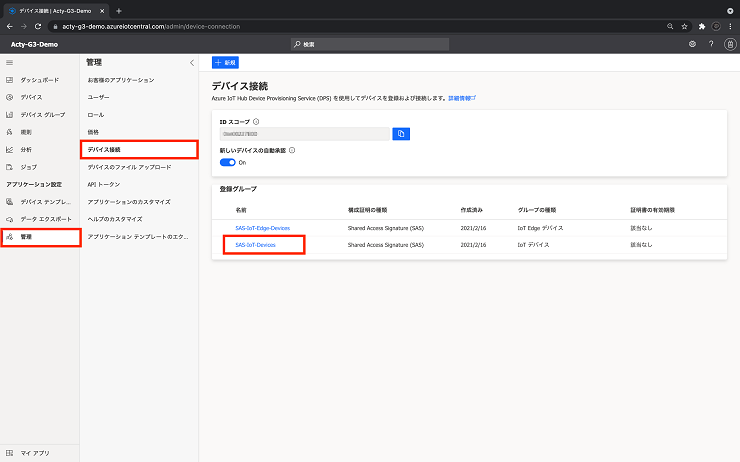Viewport: 740px width, 462px height.
Task: Click the 新規 button
Action: (x=225, y=62)
